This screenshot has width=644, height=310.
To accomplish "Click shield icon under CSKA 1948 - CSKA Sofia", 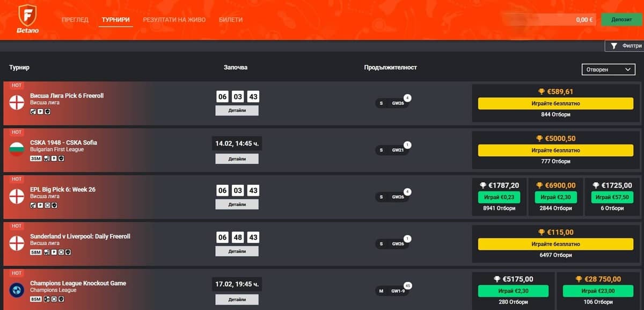I will point(61,158).
